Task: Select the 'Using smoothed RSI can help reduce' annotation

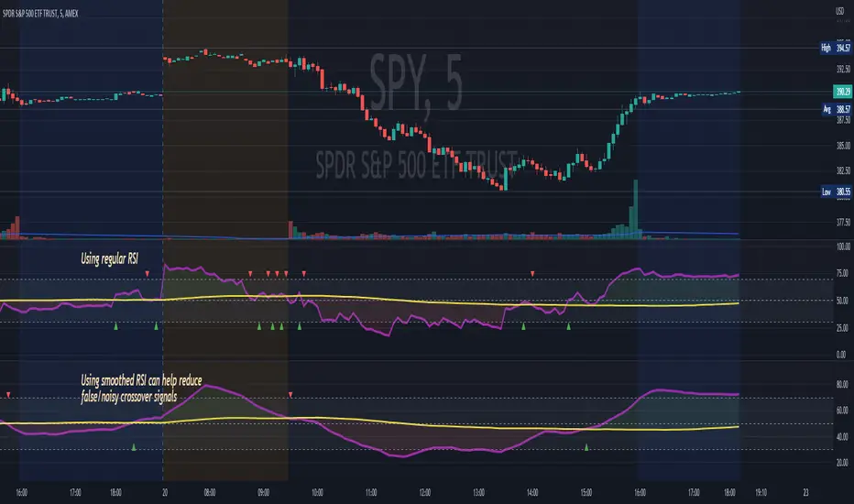Action: [141, 380]
